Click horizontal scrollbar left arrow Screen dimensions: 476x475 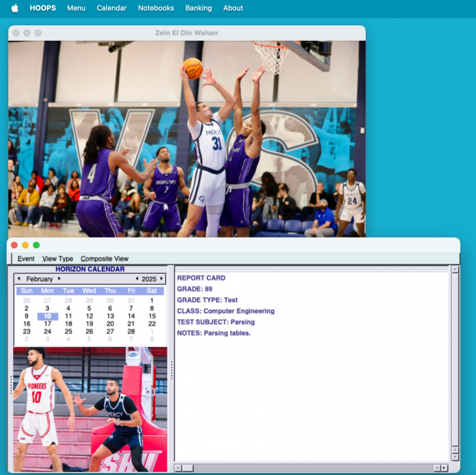click(179, 468)
